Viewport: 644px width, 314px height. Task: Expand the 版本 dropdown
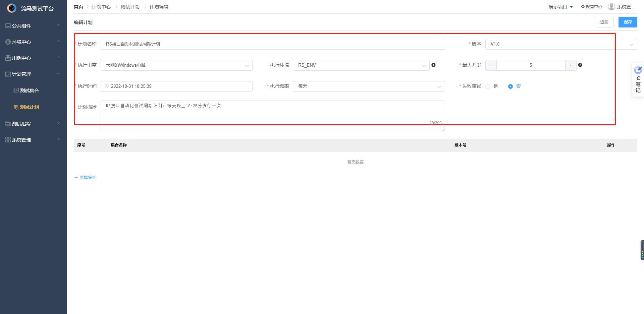click(560, 44)
